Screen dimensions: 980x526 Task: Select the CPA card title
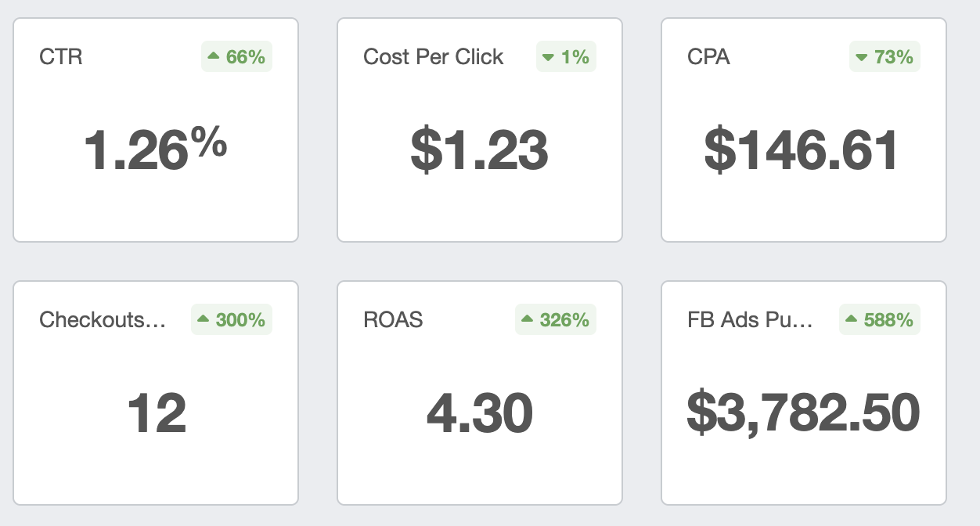pos(709,57)
